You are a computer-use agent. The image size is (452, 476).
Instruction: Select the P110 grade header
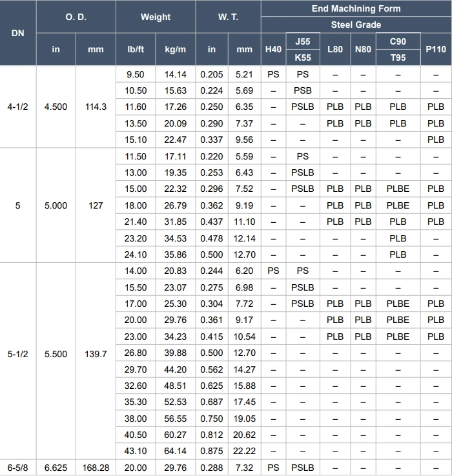coord(436,49)
